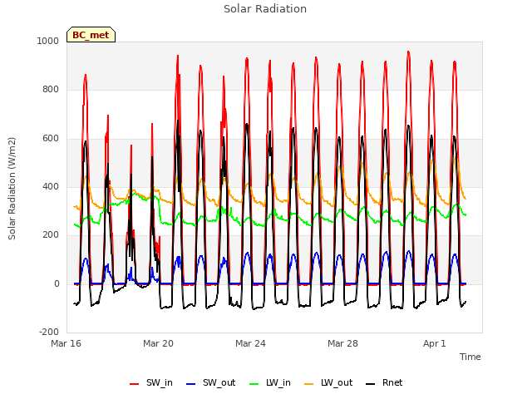Click the y-axis label Solar Radiation (W/m2)
The height and width of the screenshot is (399, 532).
click(12, 189)
